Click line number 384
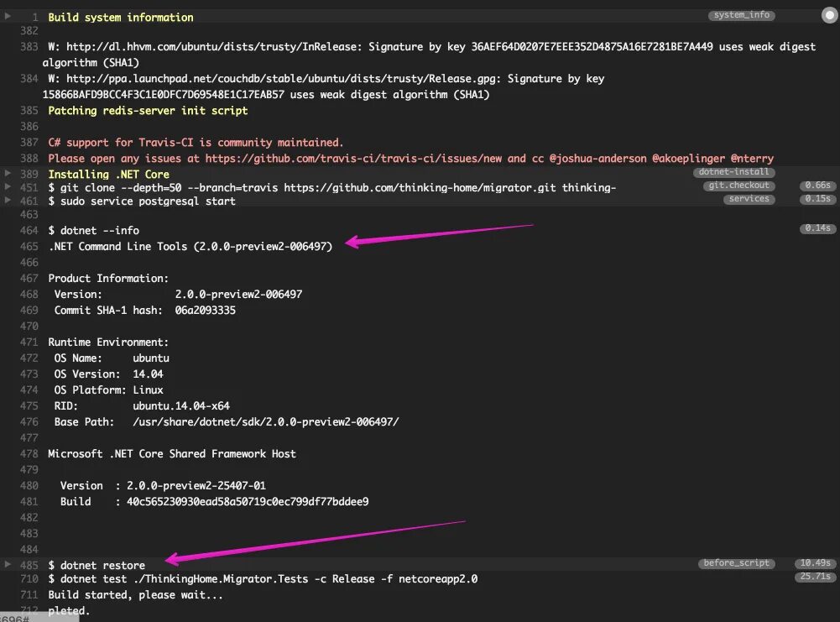Screen dimensions: 840x622 (x=29, y=79)
